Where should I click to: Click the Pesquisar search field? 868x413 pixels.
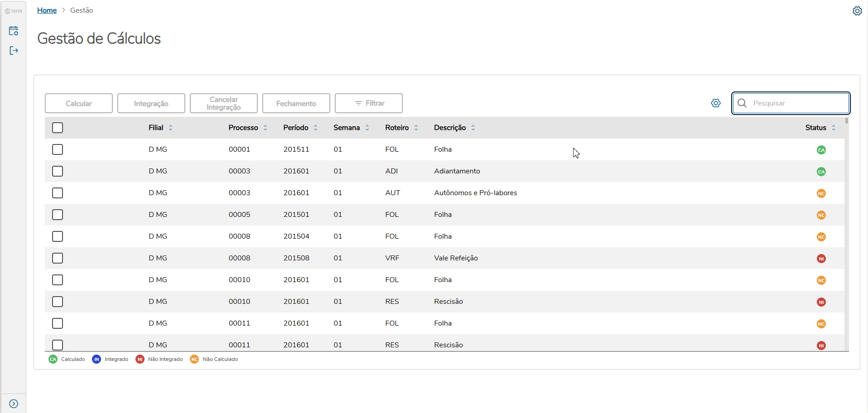(x=797, y=103)
